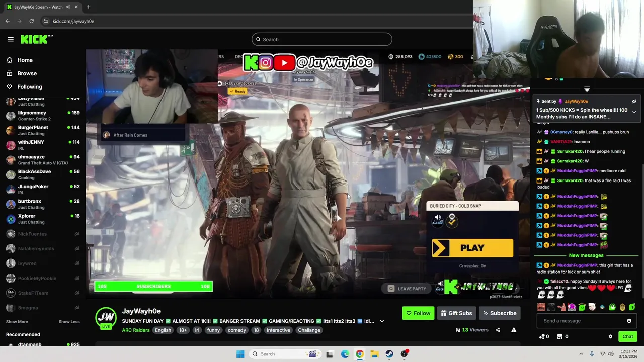Select the funny tag
The width and height of the screenshot is (644, 362).
point(213,330)
